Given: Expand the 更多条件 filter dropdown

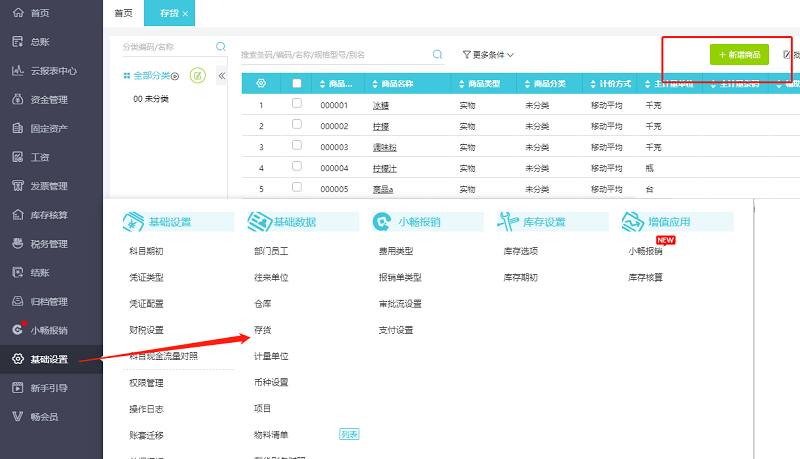Looking at the screenshot, I should 488,55.
